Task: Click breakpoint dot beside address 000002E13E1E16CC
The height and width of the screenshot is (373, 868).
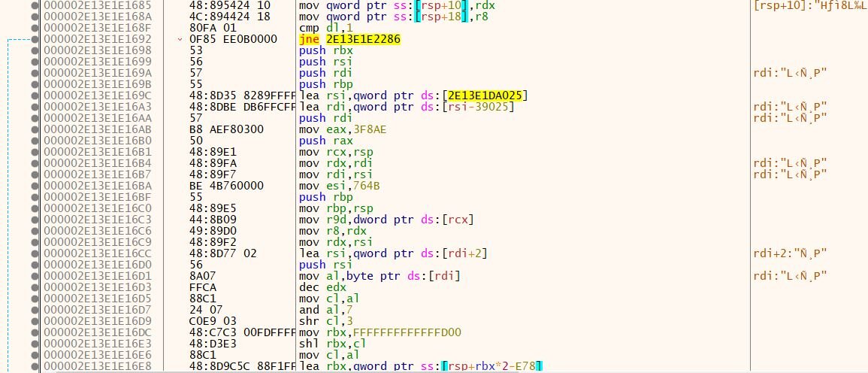Action: click(x=35, y=253)
